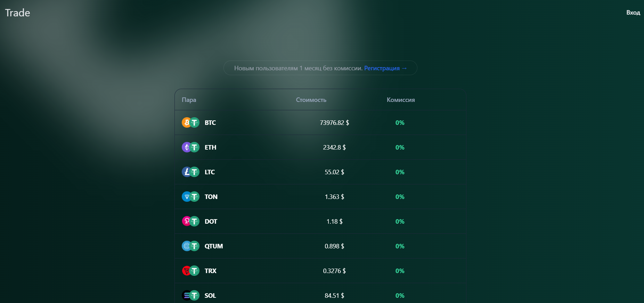
Task: Click the DOT price 1.18 $
Action: click(334, 222)
